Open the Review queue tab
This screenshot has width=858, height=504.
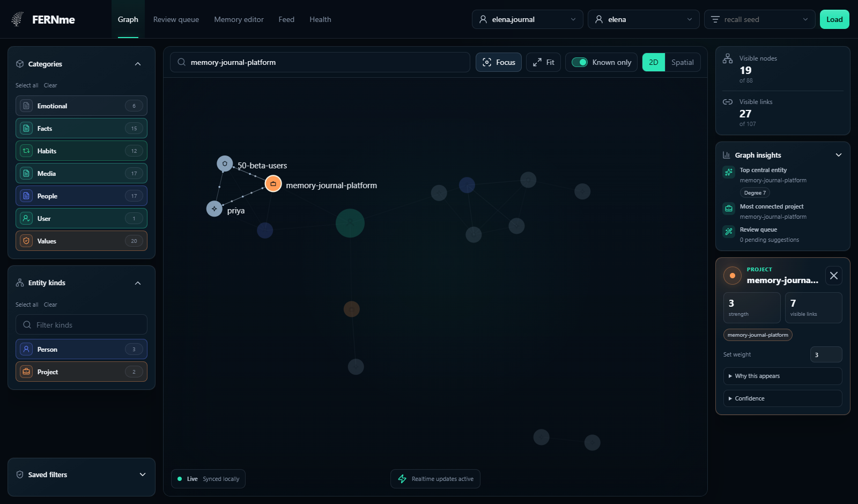coord(176,19)
